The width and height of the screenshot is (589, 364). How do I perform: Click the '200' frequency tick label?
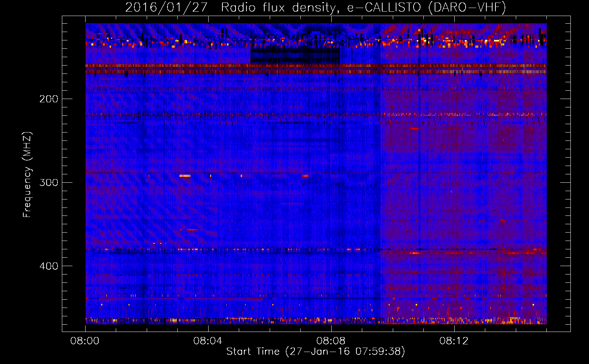48,99
